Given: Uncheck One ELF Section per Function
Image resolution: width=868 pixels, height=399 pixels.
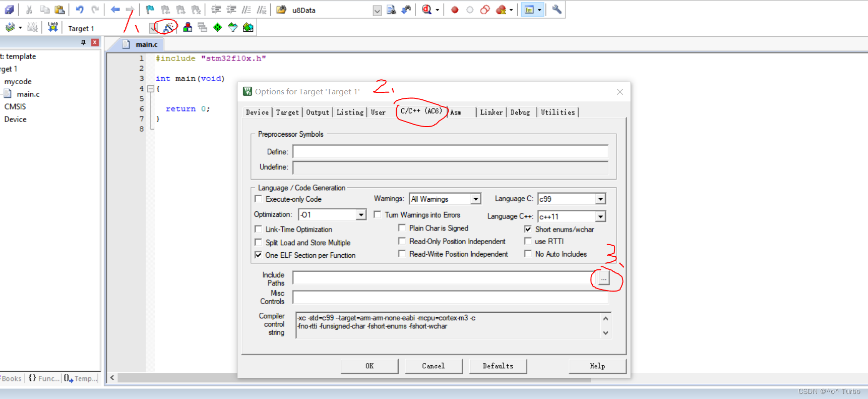Looking at the screenshot, I should click(259, 255).
